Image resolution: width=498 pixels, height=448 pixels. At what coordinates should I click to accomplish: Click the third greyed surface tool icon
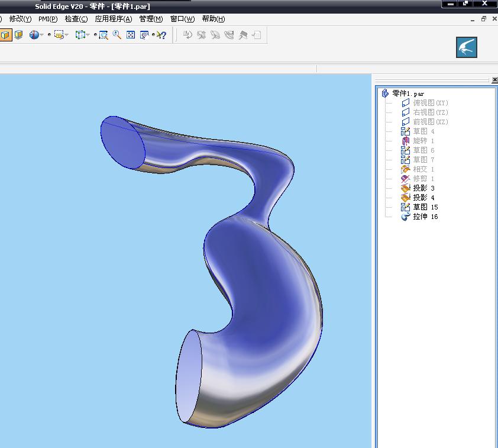[215, 35]
